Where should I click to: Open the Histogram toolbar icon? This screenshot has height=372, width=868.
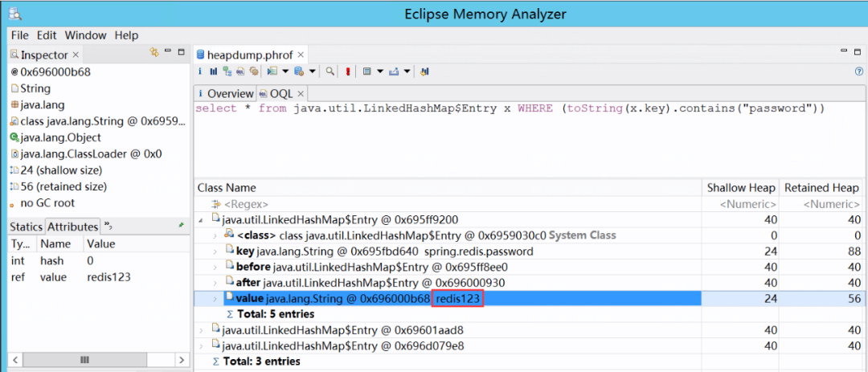214,72
